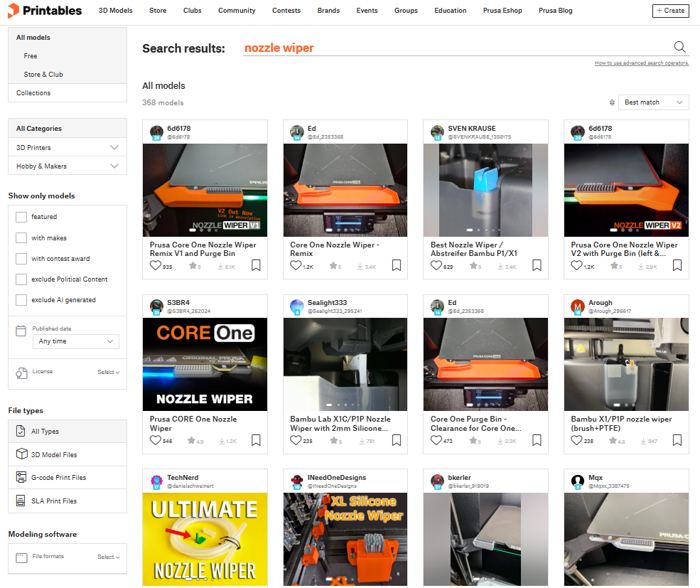700x588 pixels.
Task: Tick exclude AI generated checkbox
Action: 21,300
